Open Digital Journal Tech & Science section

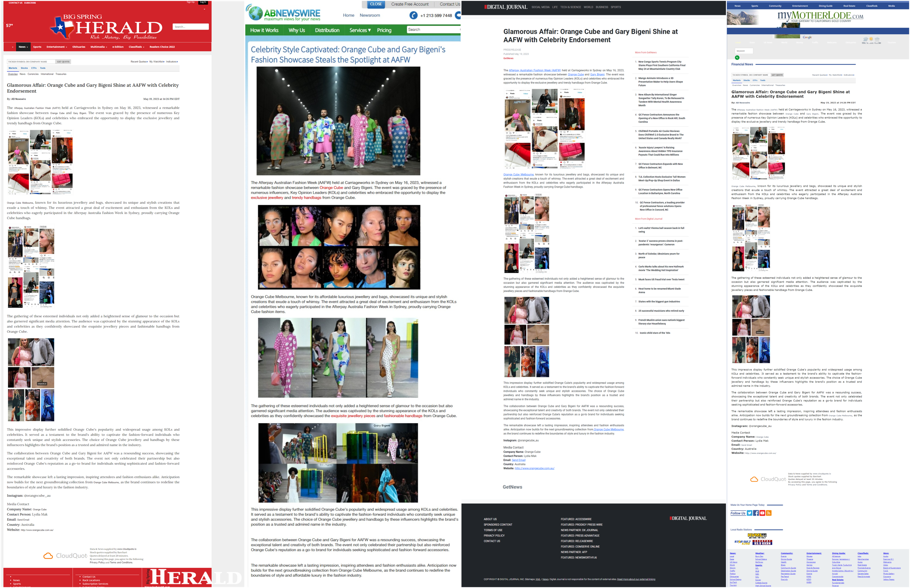coord(570,7)
